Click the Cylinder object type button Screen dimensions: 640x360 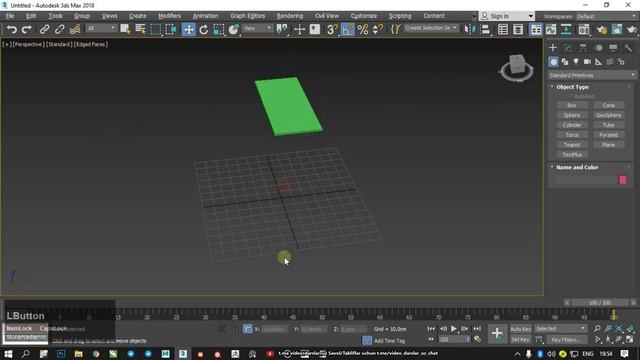pos(572,125)
